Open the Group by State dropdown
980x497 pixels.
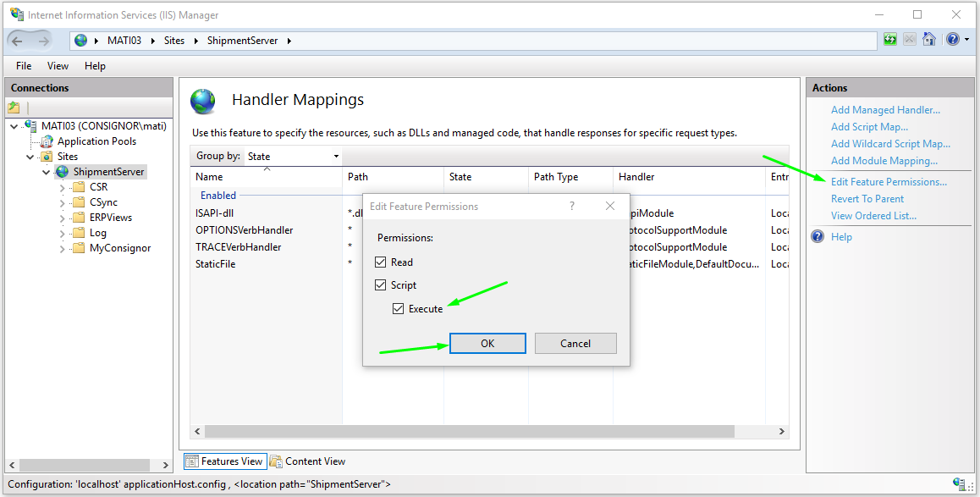(x=293, y=157)
